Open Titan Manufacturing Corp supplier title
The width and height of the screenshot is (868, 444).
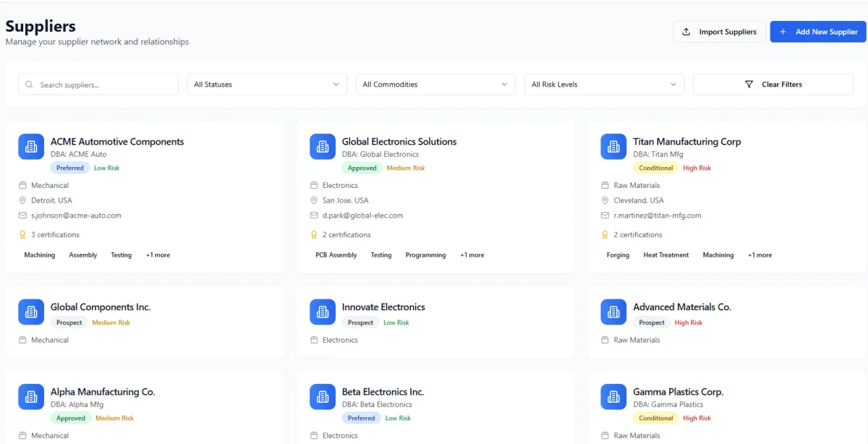687,142
